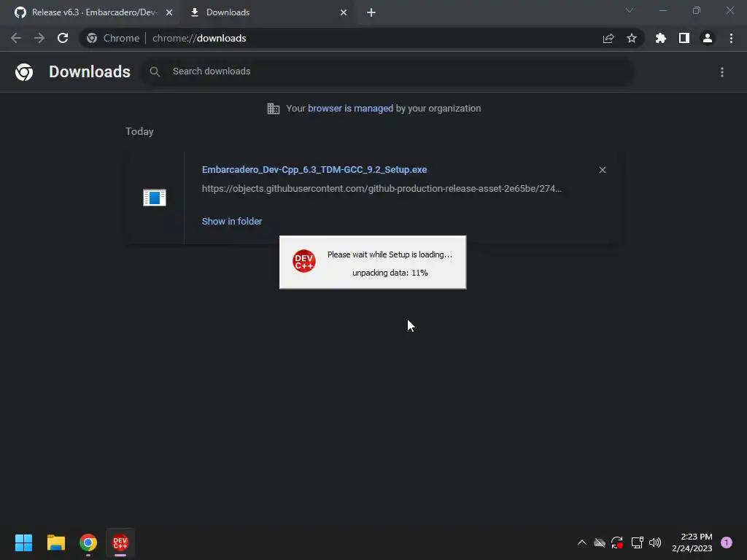Click the cloud sync tray icon
Screen dimensions: 747x560
pos(600,542)
